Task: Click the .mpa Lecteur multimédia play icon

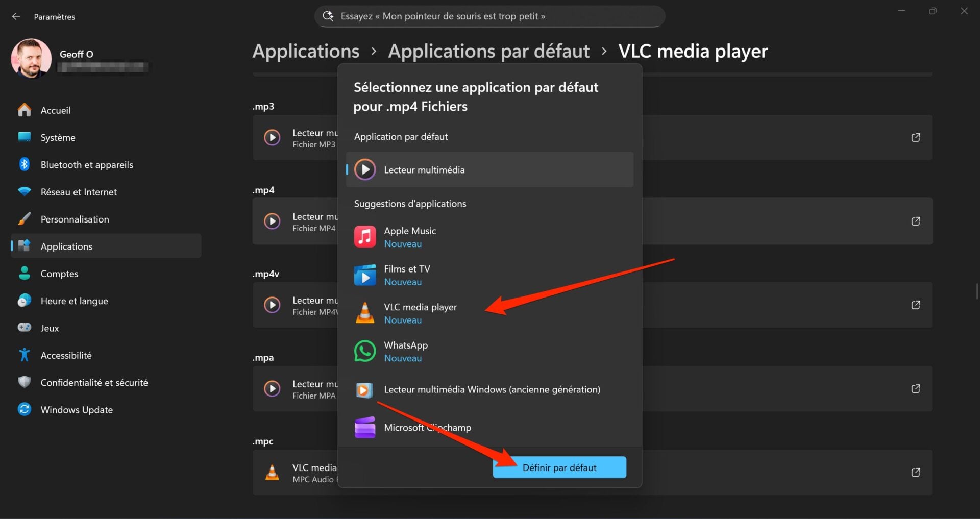Action: [x=272, y=388]
